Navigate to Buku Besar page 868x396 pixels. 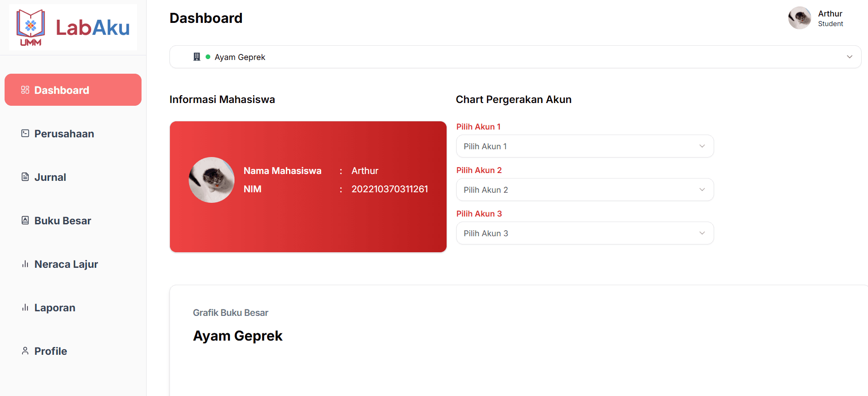pyautogui.click(x=63, y=221)
